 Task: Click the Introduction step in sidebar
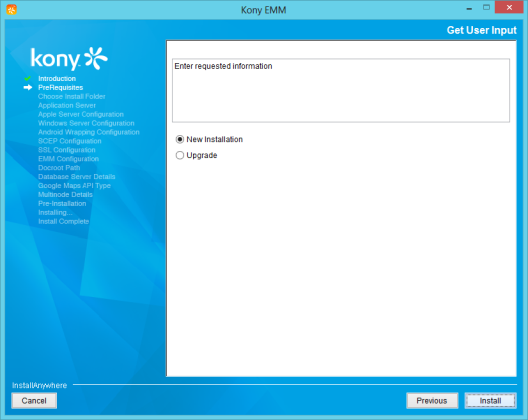click(x=57, y=78)
